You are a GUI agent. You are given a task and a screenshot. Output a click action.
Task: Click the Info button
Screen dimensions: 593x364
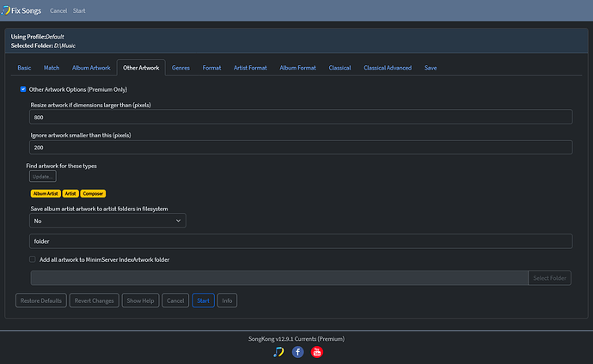227,300
